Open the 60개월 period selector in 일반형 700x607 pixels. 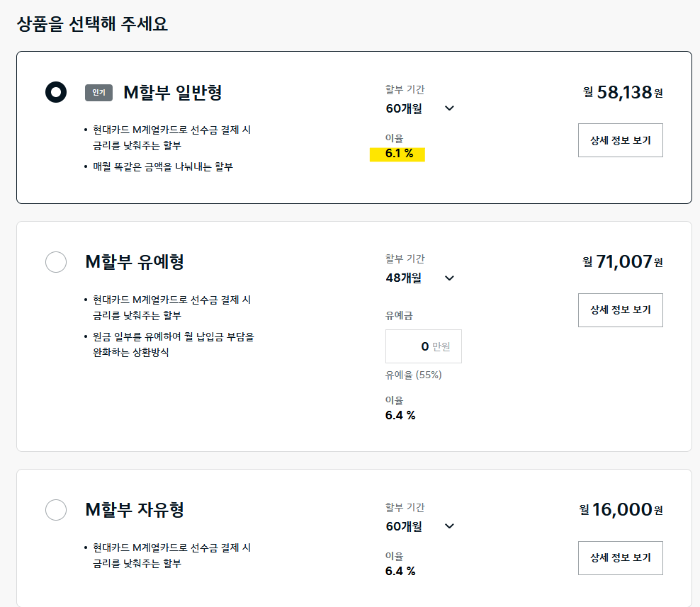pyautogui.click(x=420, y=108)
